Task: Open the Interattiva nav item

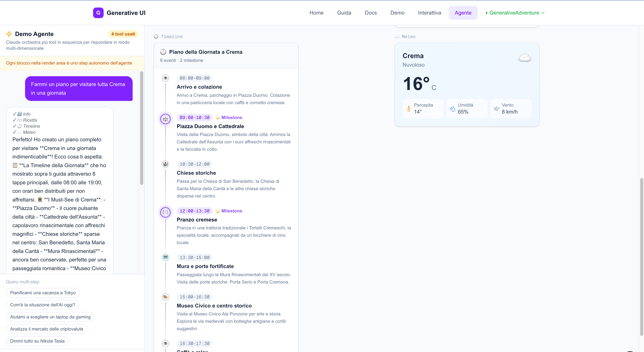Action: point(430,13)
